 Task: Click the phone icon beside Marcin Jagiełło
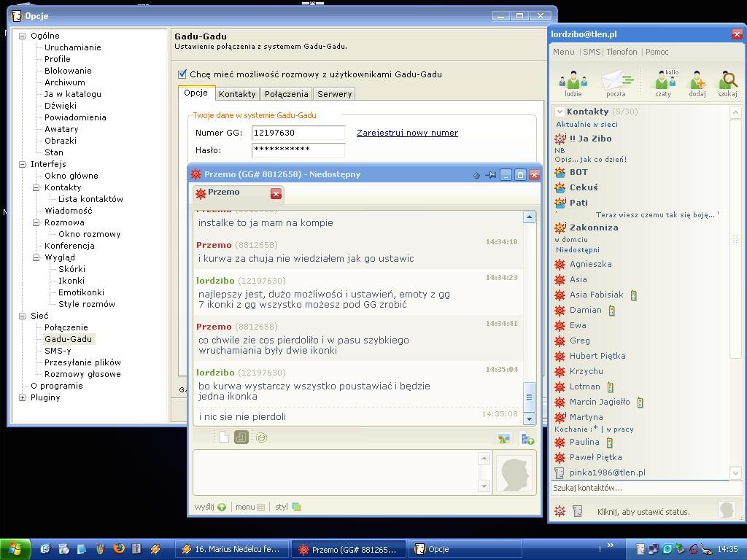(640, 402)
